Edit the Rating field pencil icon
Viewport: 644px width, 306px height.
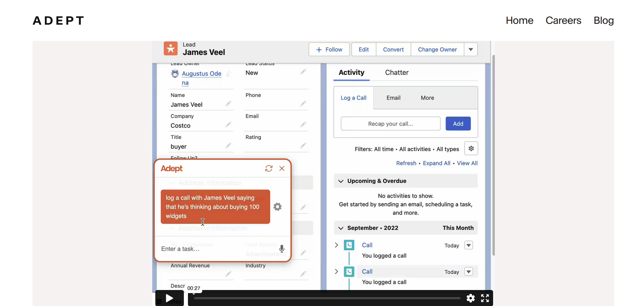(303, 145)
